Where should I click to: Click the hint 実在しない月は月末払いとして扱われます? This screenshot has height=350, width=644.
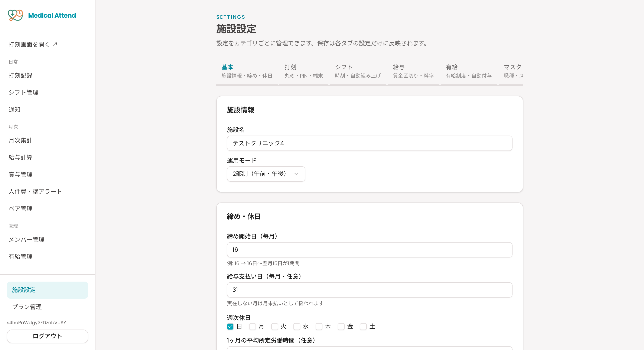pos(275,303)
